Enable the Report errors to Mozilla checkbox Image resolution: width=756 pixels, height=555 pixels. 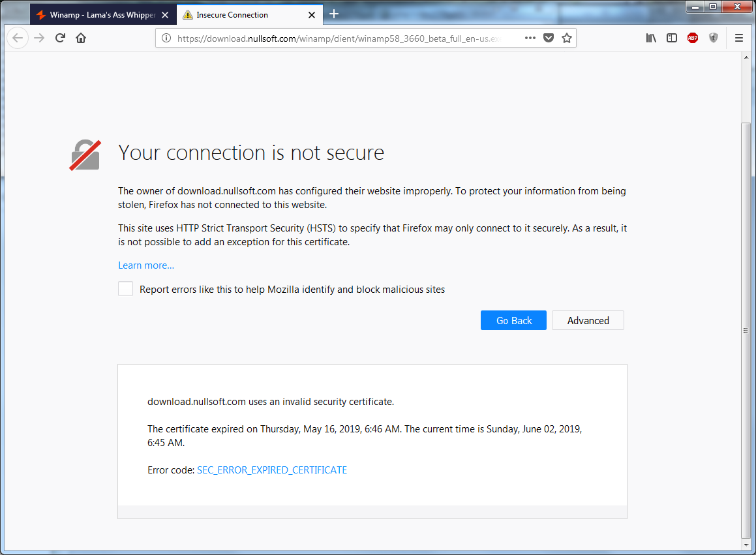(x=125, y=289)
